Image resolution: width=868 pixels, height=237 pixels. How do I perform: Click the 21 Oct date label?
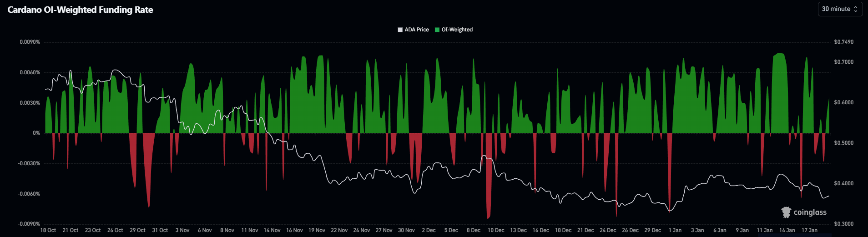tap(71, 230)
